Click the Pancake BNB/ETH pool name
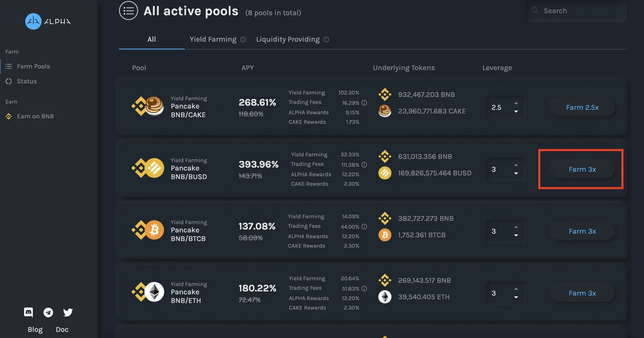 [x=186, y=297]
